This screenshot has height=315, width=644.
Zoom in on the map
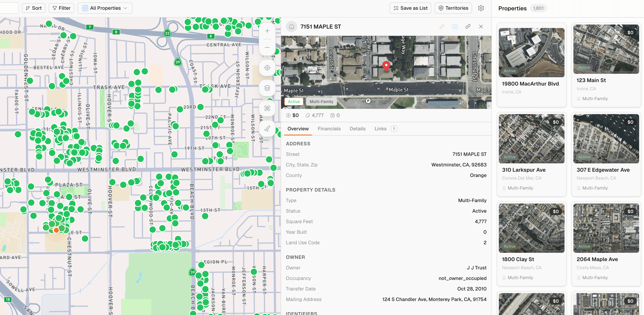click(267, 31)
